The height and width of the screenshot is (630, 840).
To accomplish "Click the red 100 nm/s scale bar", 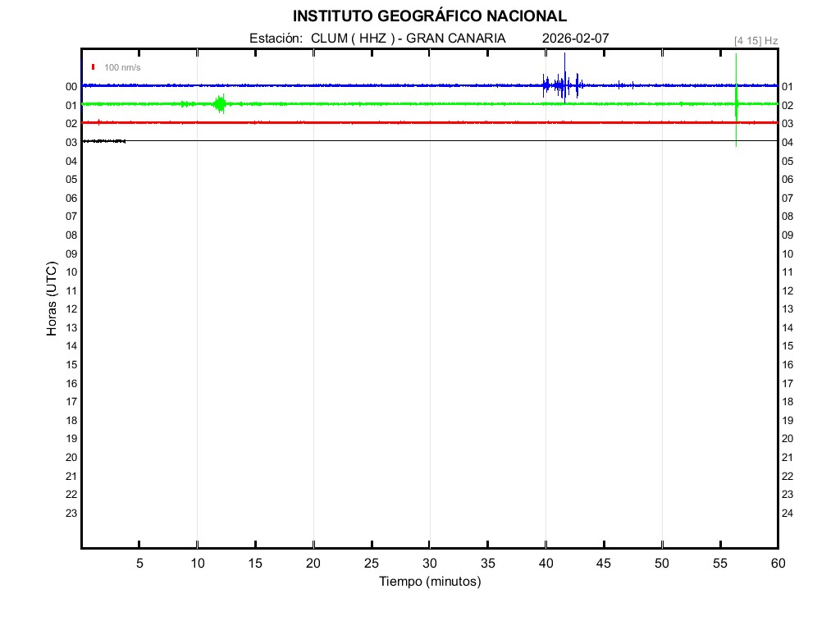I will point(94,67).
